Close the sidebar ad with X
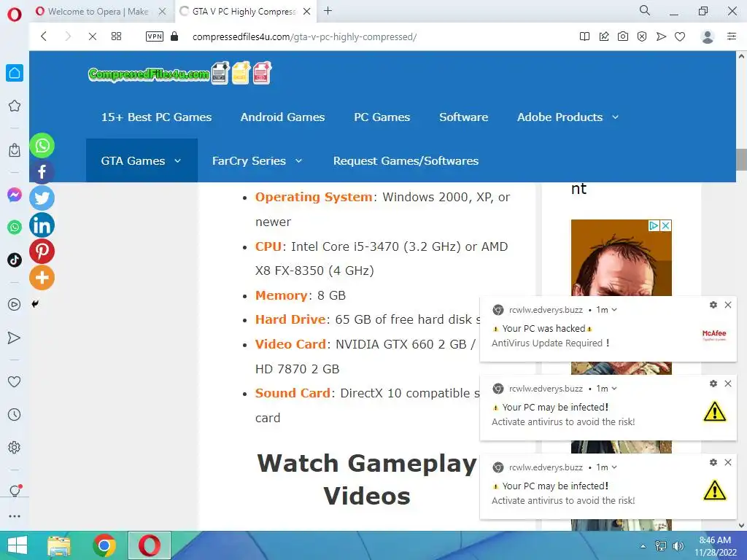The height and width of the screenshot is (560, 747). [667, 226]
